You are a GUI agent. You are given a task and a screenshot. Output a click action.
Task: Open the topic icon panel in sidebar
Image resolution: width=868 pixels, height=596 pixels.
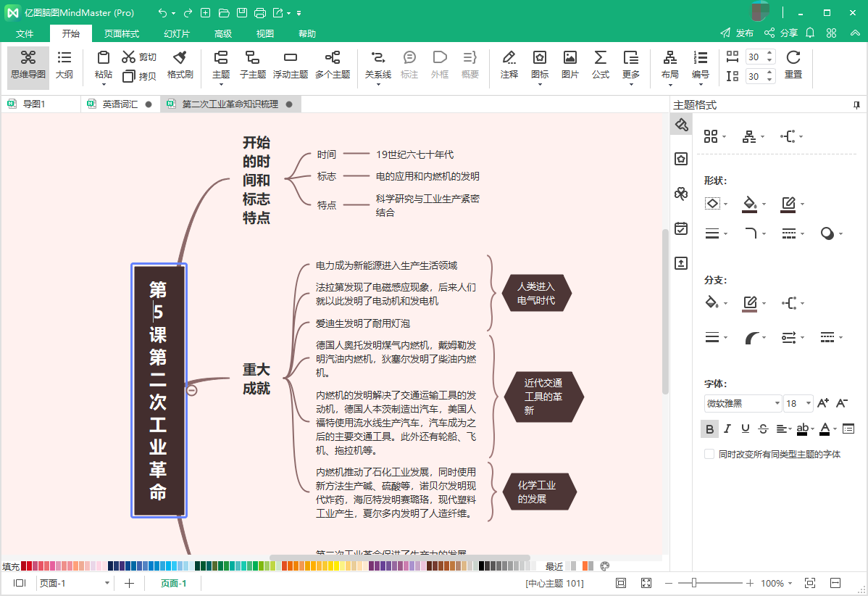click(681, 159)
